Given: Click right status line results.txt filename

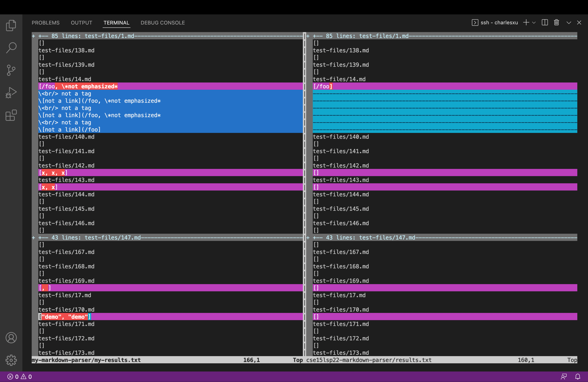Looking at the screenshot, I should pos(369,360).
